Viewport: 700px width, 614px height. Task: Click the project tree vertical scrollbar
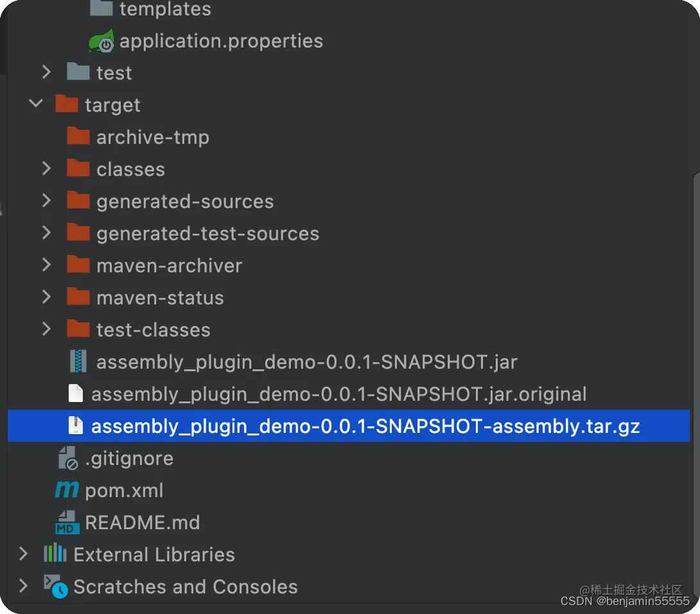696,384
